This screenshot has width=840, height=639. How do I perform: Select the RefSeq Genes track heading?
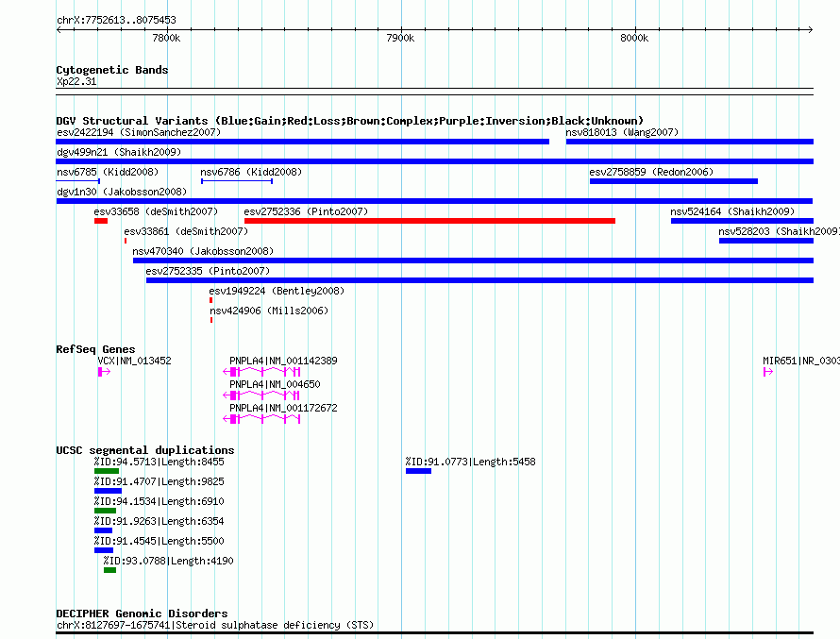tap(95, 349)
